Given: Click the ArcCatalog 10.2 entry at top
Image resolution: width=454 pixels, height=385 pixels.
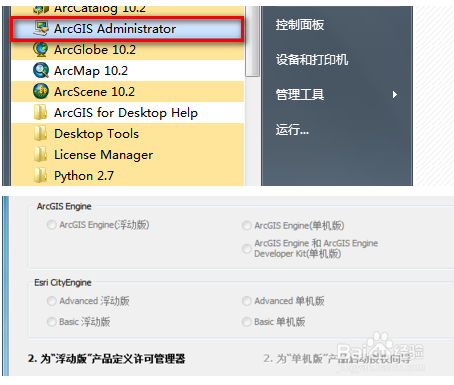Looking at the screenshot, I should (x=128, y=10).
